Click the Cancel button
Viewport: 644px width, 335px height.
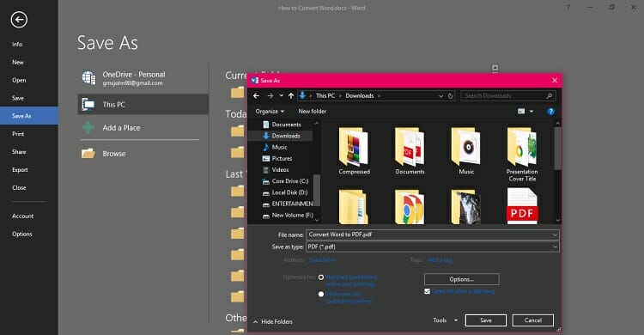pos(533,320)
